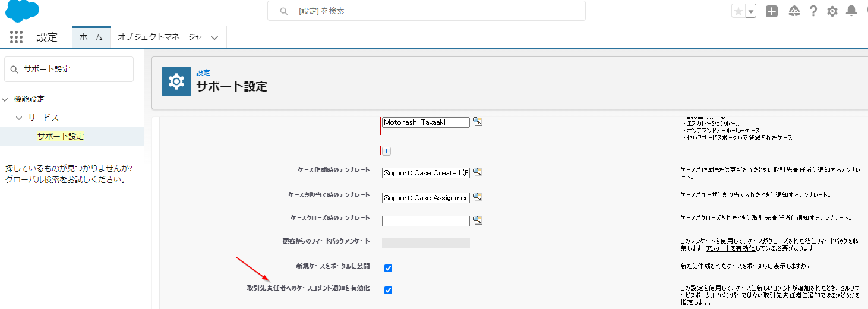Click the favorites star icon
Viewport: 868px width, 309px height.
pyautogui.click(x=738, y=11)
